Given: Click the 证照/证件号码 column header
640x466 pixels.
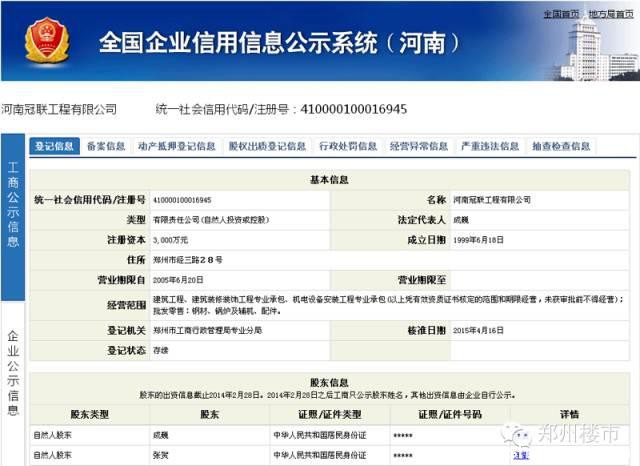Looking at the screenshot, I should pyautogui.click(x=450, y=415).
